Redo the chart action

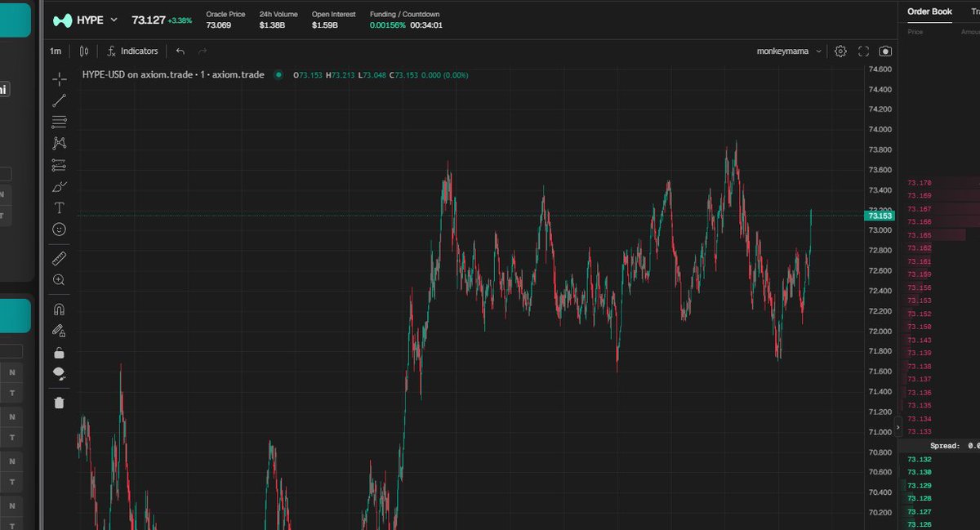click(203, 51)
